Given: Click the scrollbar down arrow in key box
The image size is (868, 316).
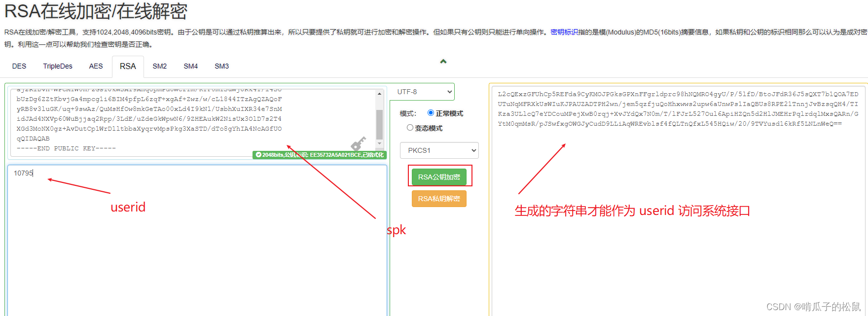Looking at the screenshot, I should [379, 143].
